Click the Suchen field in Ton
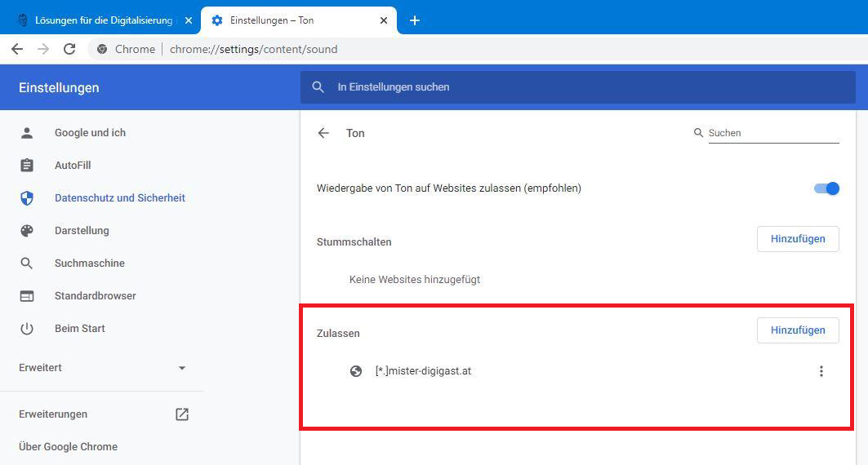Screen dimensions: 868x465 tap(772, 133)
